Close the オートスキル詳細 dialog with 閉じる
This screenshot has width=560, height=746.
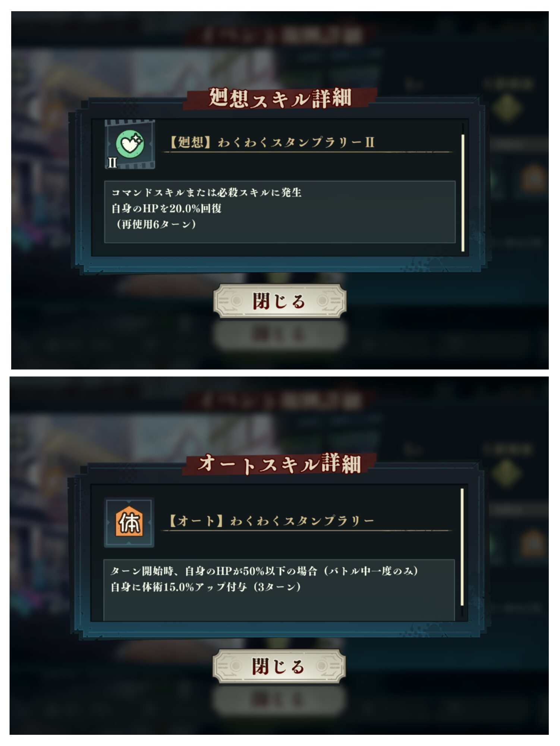[x=279, y=667]
